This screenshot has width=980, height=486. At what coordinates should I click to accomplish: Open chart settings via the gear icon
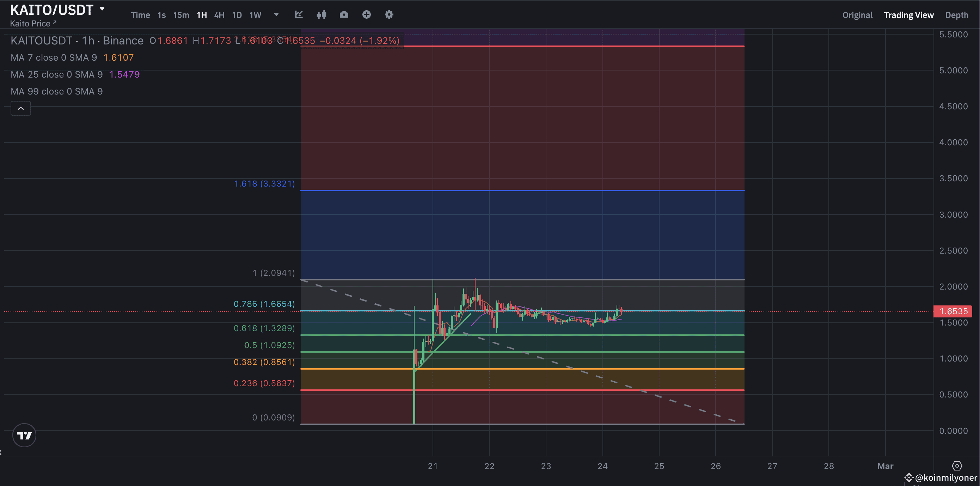[389, 14]
